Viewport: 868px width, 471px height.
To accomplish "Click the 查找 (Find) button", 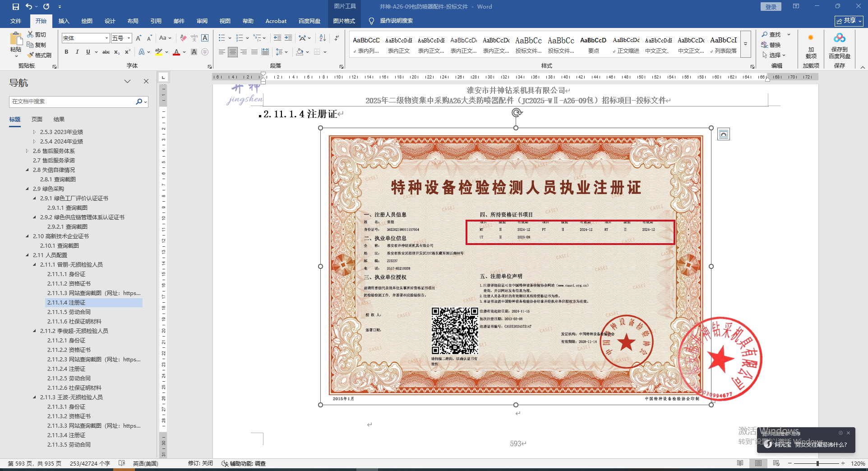I will [771, 34].
